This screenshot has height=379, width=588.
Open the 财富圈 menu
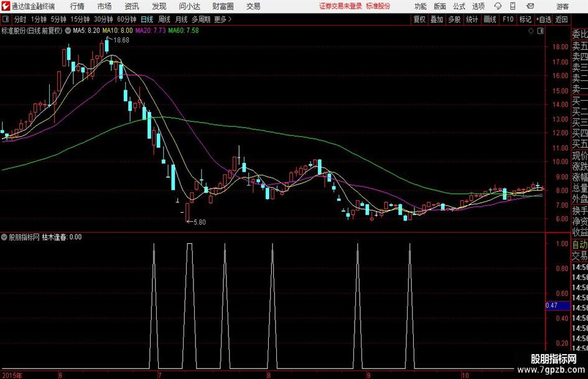[223, 6]
